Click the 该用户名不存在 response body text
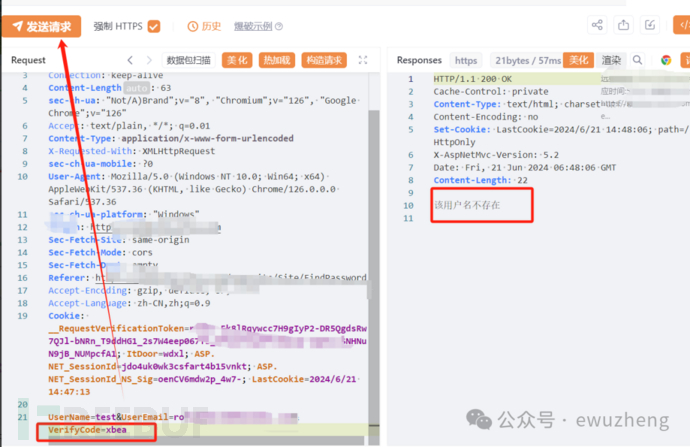The height and width of the screenshot is (447, 690). (467, 205)
